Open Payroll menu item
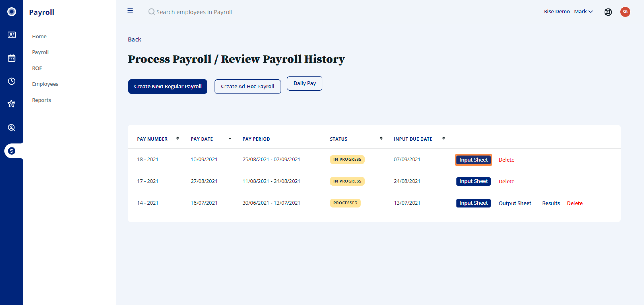644x305 pixels. [40, 52]
